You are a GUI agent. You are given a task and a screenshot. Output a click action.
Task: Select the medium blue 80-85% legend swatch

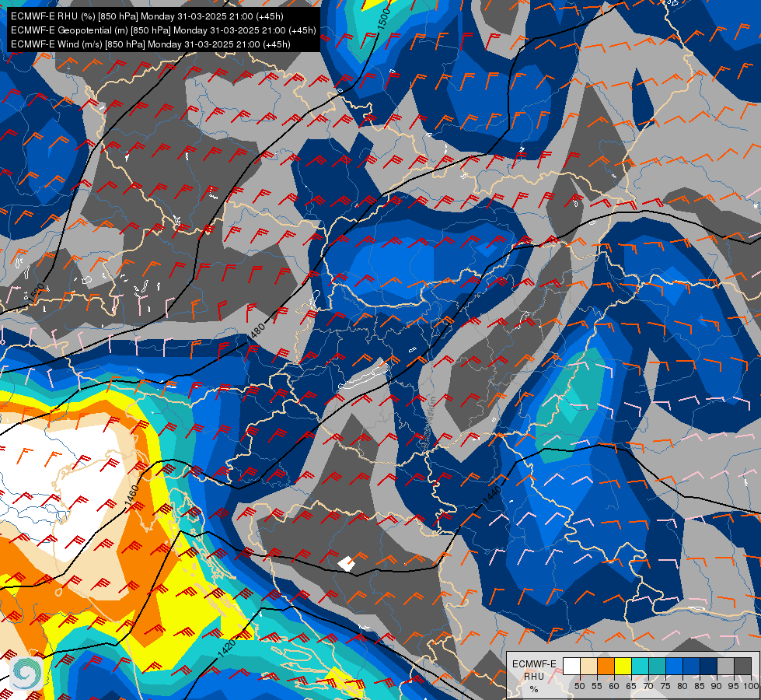[x=691, y=666]
